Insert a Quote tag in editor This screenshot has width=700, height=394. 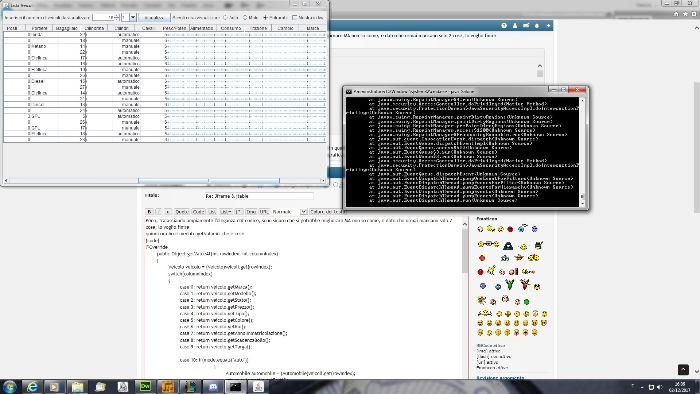tap(181, 212)
